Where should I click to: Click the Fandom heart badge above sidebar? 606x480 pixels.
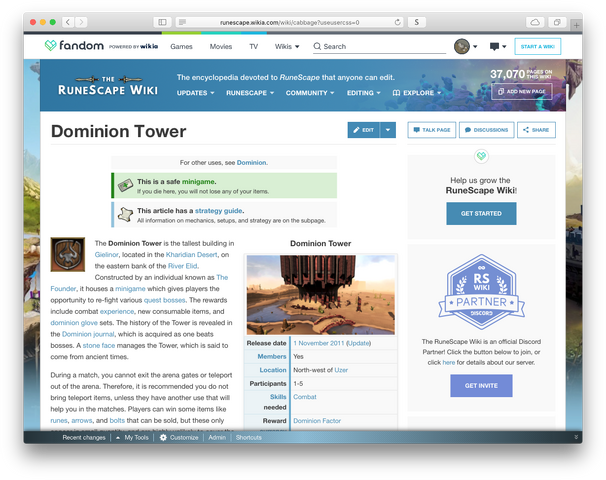pyautogui.click(x=481, y=156)
